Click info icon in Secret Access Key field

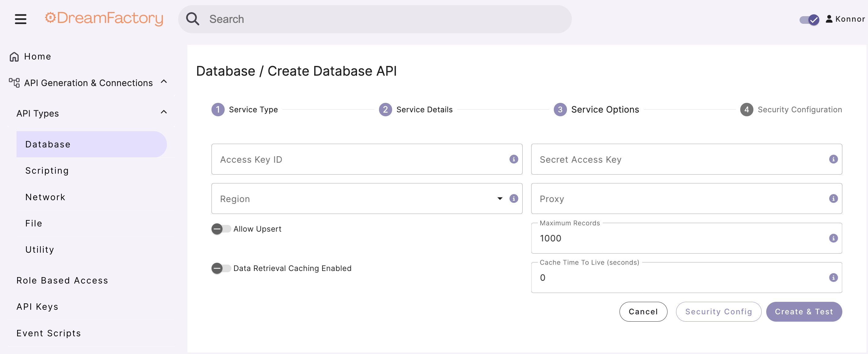pos(833,159)
